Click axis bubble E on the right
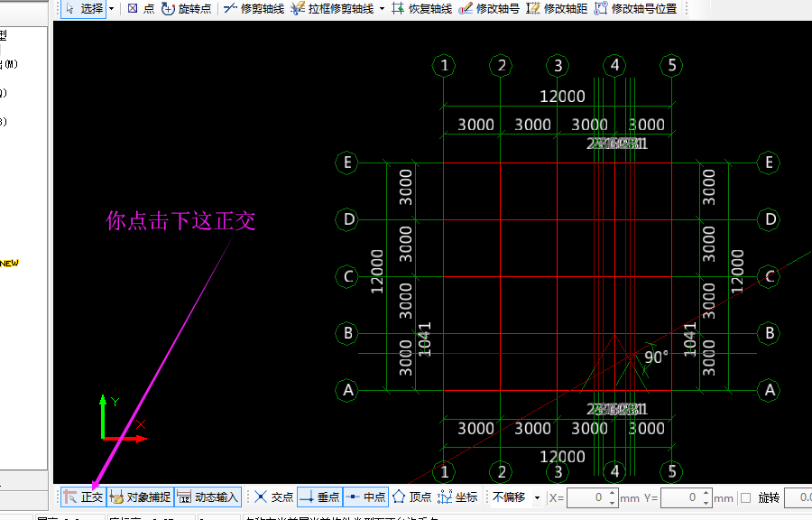812x520 pixels. click(x=769, y=162)
